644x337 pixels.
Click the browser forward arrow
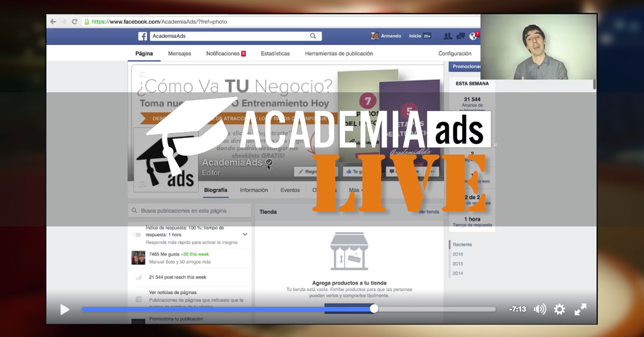(x=63, y=21)
